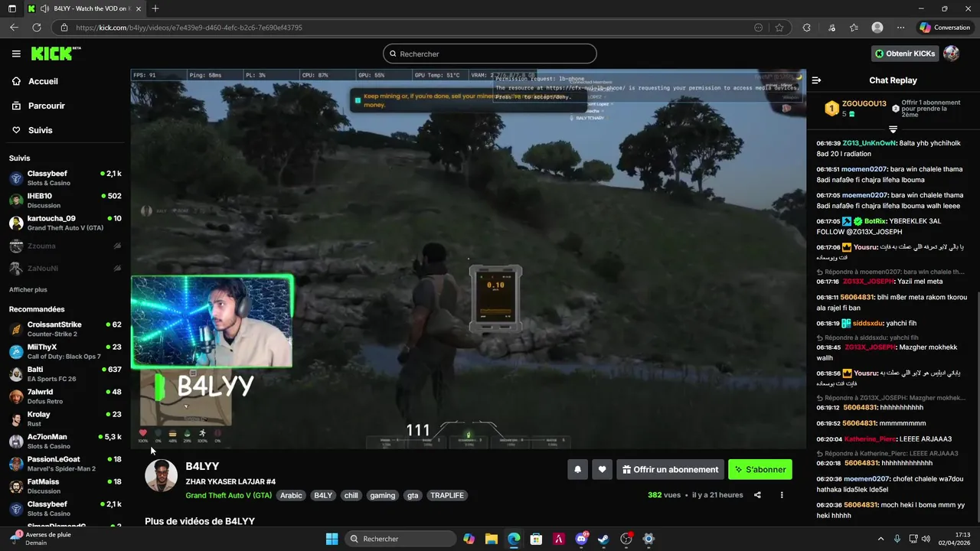Click the BotRix username in chat
The image size is (980, 551).
pos(875,221)
